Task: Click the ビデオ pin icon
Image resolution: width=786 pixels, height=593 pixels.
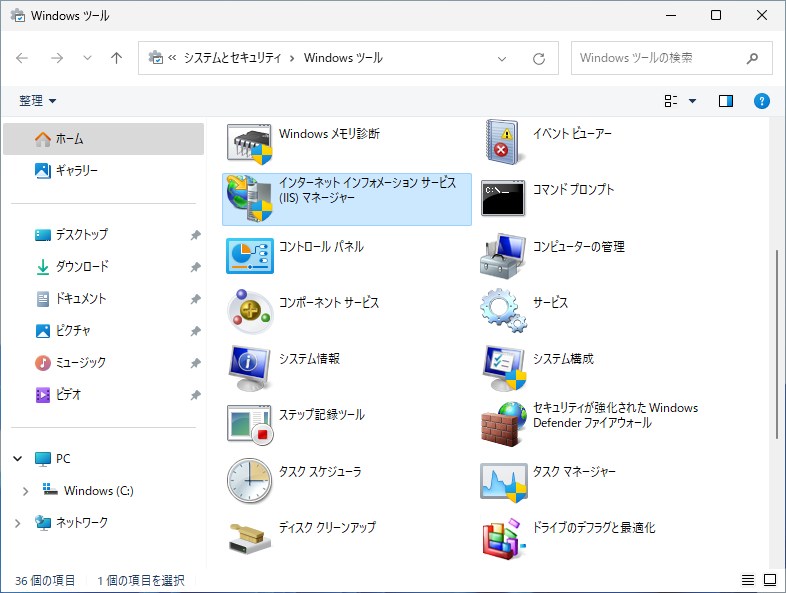Action: pyautogui.click(x=195, y=395)
